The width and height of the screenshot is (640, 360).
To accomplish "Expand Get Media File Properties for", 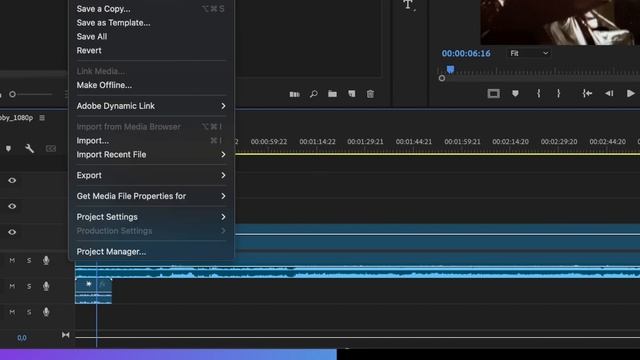I will click(151, 196).
